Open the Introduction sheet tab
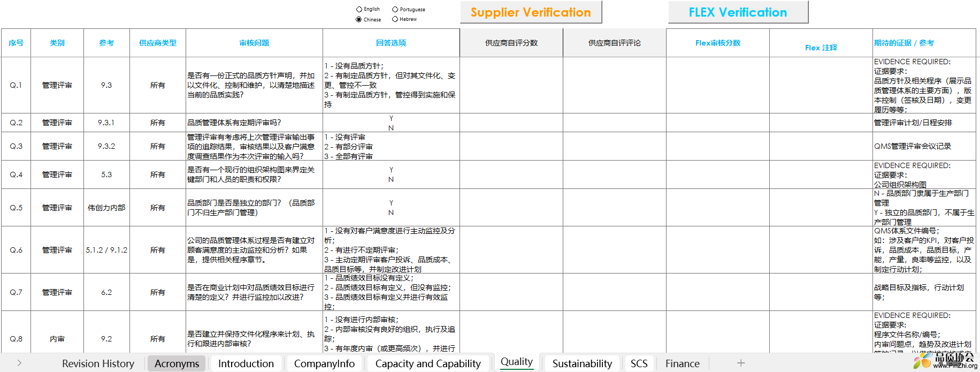The image size is (980, 372). click(246, 363)
